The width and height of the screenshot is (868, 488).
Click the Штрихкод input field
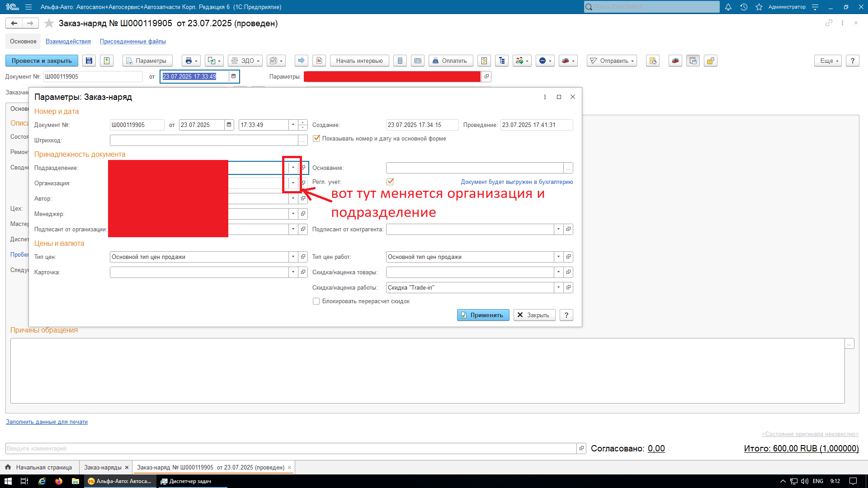pos(204,141)
